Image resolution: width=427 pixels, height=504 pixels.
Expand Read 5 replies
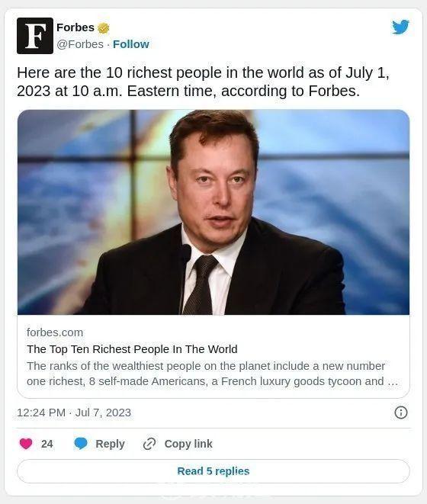[x=213, y=471]
